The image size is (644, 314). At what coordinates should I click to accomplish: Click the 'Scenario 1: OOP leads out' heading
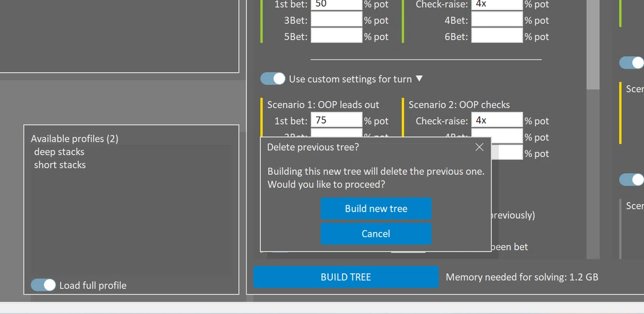[323, 104]
